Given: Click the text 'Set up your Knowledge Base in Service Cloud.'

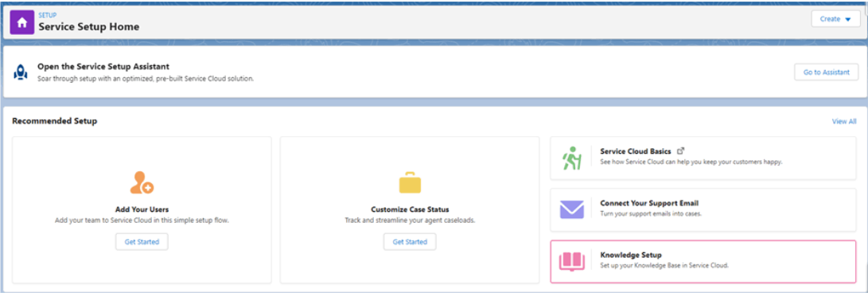Looking at the screenshot, I should point(664,265).
